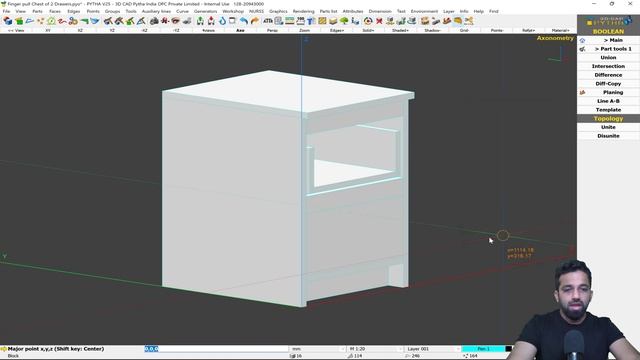Viewport: 640px width, 360px height.
Task: Click the scissors icon at toolbar end
Action: 469,21
